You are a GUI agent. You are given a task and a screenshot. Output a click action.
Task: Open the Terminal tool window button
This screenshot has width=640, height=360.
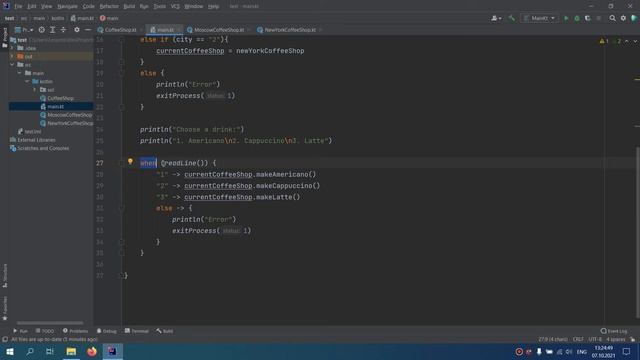(x=137, y=331)
